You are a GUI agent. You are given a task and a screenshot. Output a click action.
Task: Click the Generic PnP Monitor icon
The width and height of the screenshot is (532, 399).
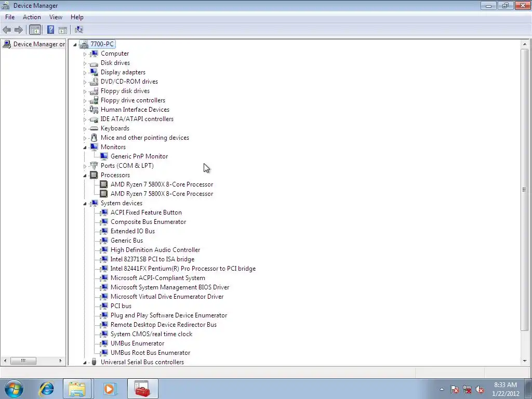point(104,156)
